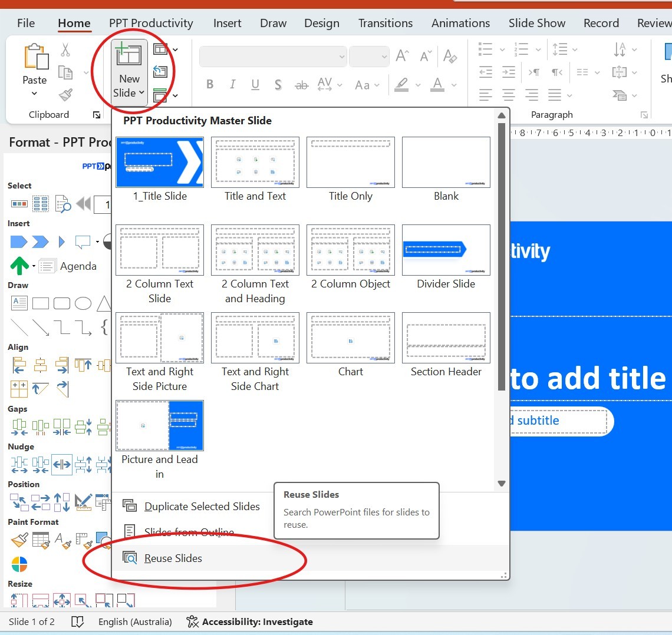Click the Agenda button
672x635 pixels.
tap(68, 266)
